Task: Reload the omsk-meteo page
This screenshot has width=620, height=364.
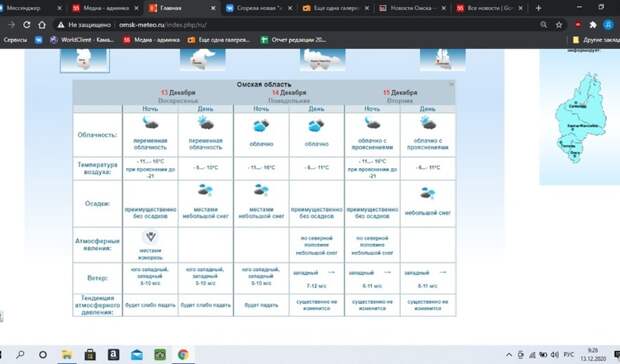Action: [26, 25]
